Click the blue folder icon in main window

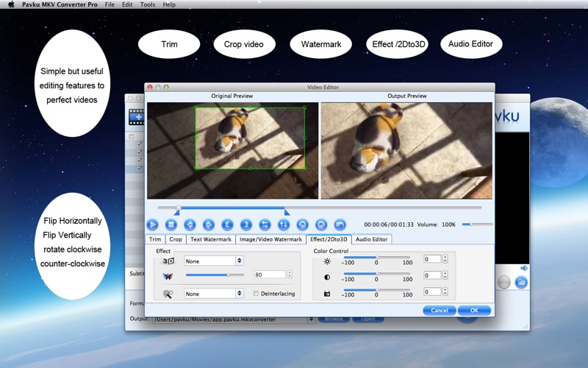click(521, 282)
